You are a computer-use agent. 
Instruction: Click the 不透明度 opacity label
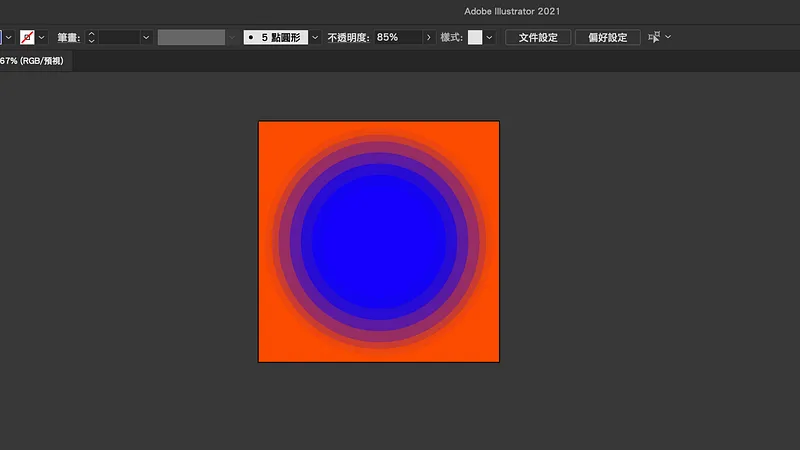348,37
